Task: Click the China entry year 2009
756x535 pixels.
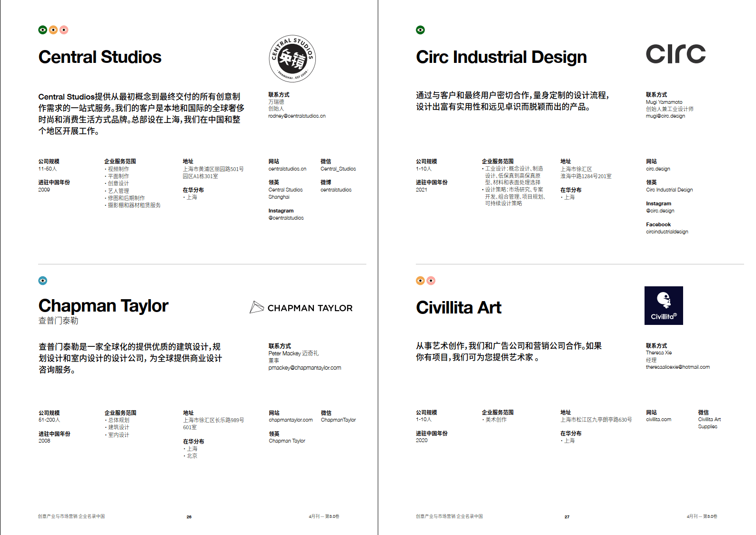Action: click(44, 190)
